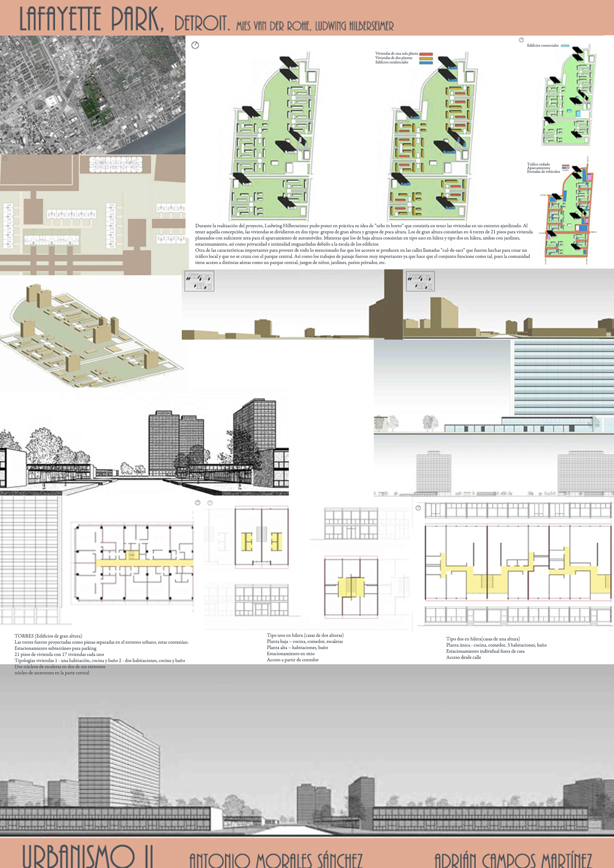Viewport: 614px width, 868px height.
Task: Click the north arrow on the beige ground-floor site plan
Action: point(5,159)
